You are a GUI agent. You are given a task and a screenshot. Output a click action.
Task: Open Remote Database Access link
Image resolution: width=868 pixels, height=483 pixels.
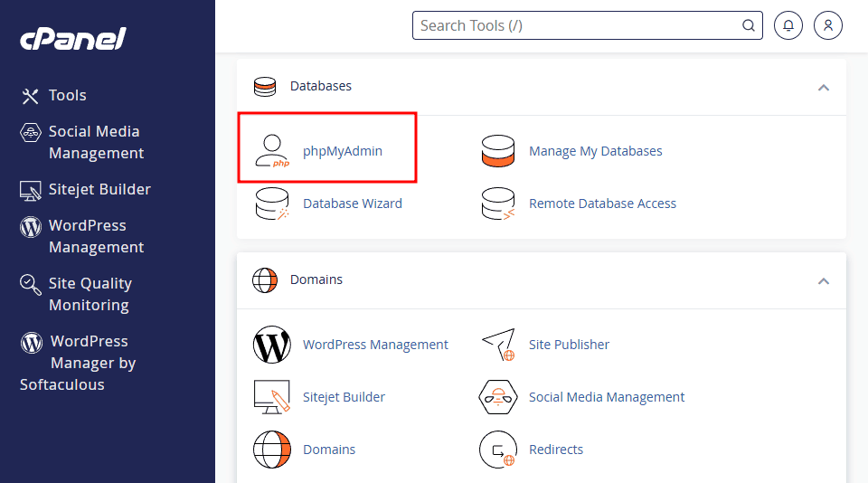point(603,204)
